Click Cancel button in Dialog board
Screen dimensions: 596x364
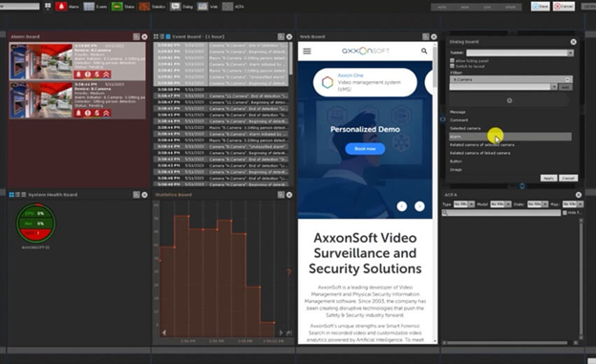tap(568, 178)
